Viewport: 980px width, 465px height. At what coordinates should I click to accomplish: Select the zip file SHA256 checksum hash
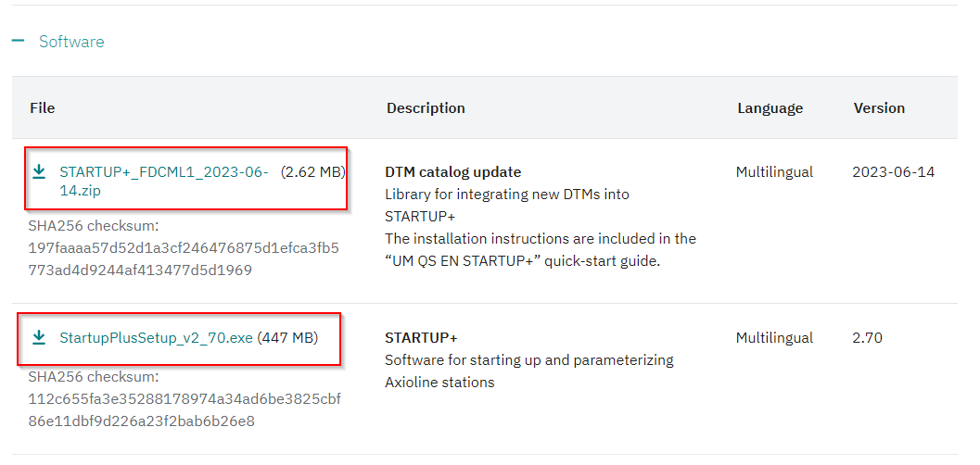pyautogui.click(x=184, y=259)
